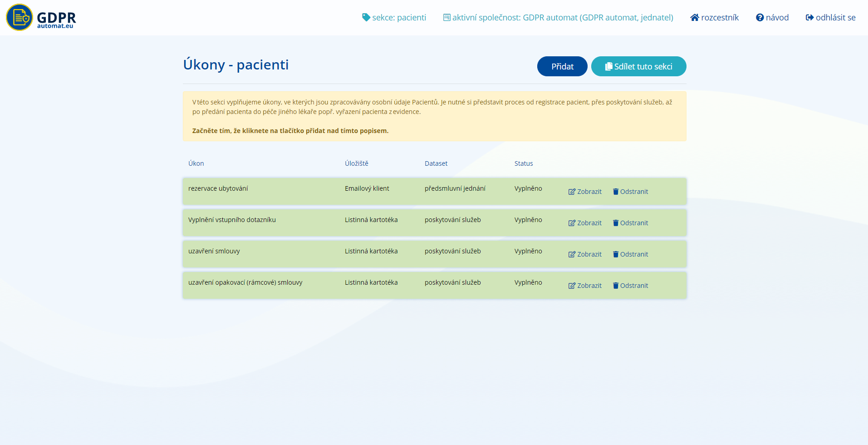
Task: Open aktivní společnost: GDPR automat menu item
Action: [x=558, y=17]
